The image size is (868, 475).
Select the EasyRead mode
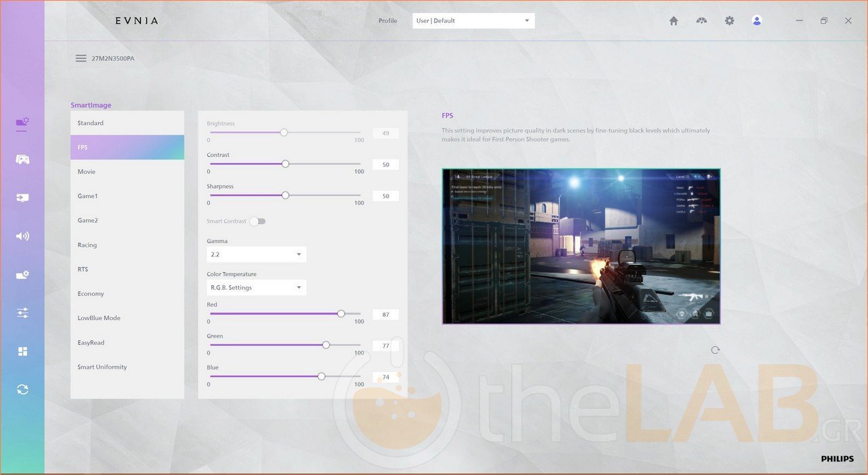click(127, 342)
